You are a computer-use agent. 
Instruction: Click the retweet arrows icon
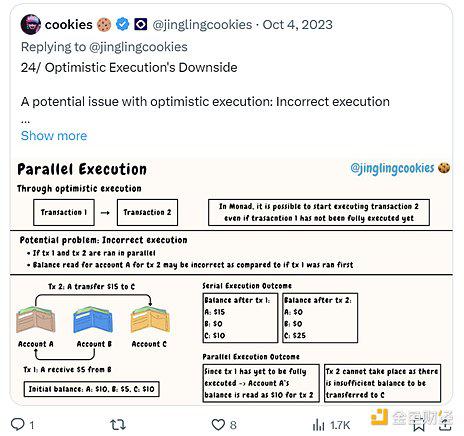pyautogui.click(x=118, y=424)
